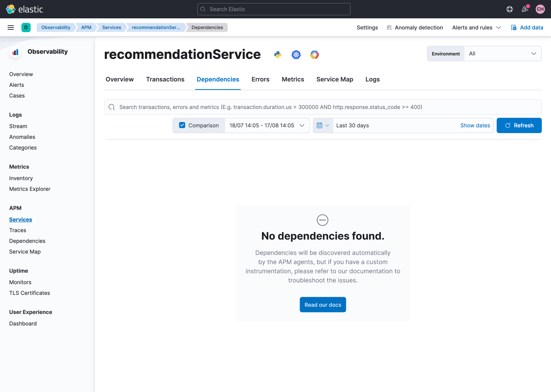
Task: Switch to the Transactions tab
Action: pyautogui.click(x=165, y=79)
